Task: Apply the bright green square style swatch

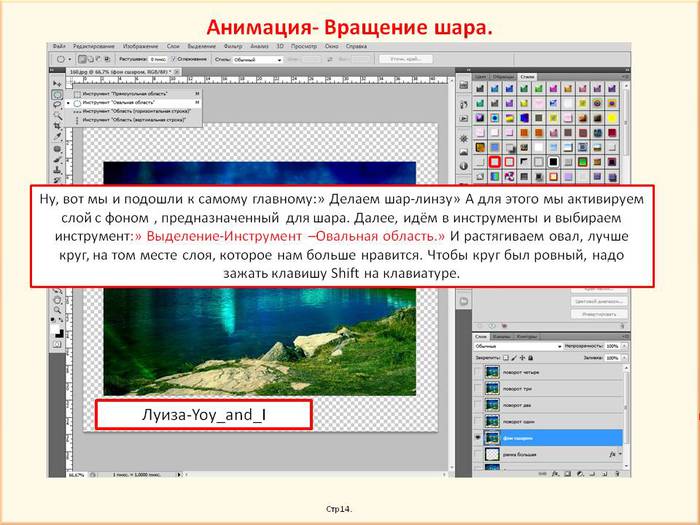Action: pos(582,162)
